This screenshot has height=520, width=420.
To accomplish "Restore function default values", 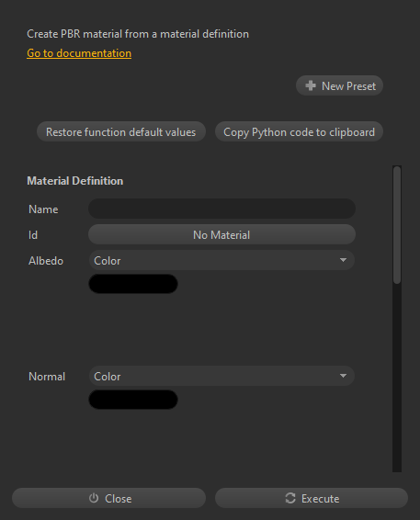I will pos(121,131).
